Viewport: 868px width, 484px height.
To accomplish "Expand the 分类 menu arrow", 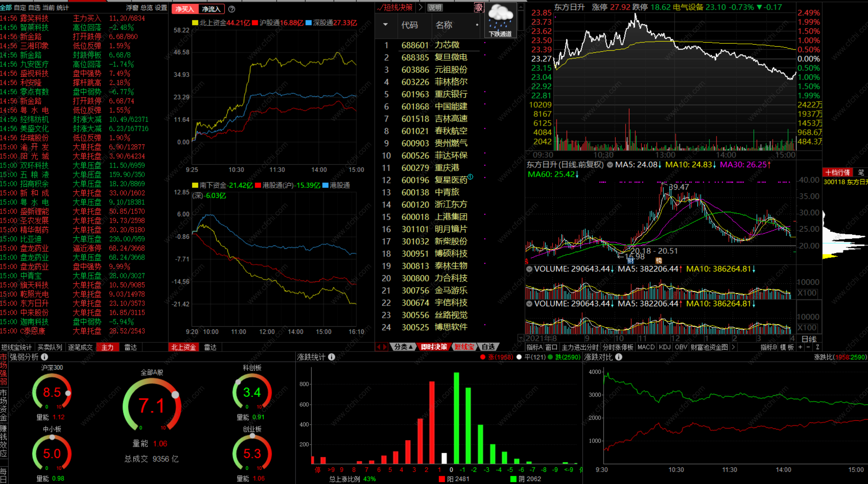I will [411, 347].
